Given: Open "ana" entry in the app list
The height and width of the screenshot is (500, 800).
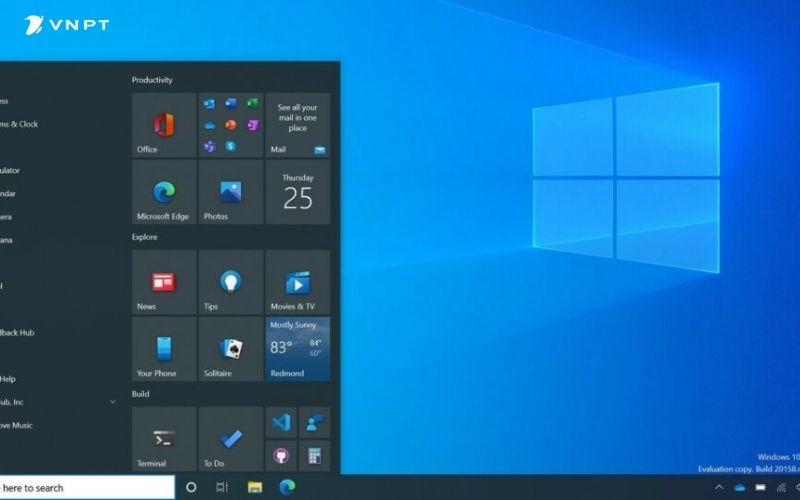Looking at the screenshot, I should [x=6, y=240].
